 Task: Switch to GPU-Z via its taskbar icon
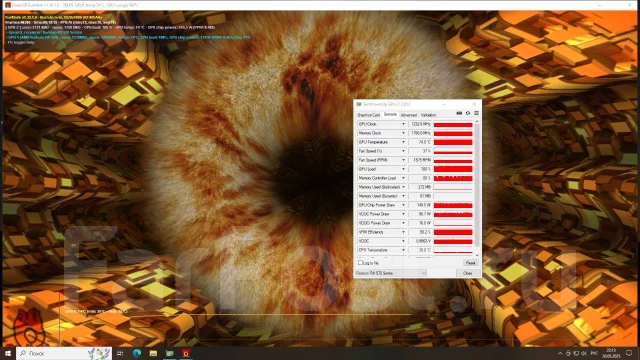click(170, 353)
